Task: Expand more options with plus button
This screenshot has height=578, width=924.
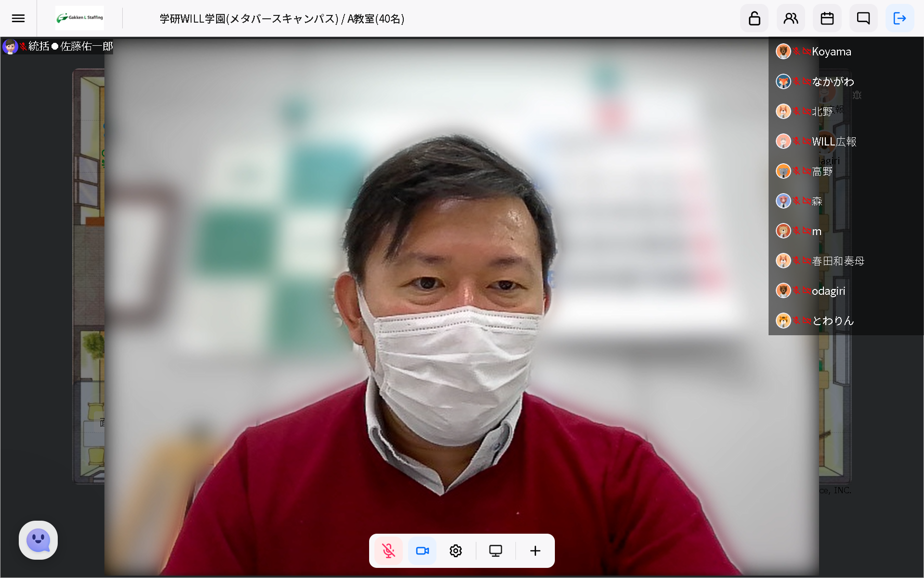Action: [x=535, y=551]
